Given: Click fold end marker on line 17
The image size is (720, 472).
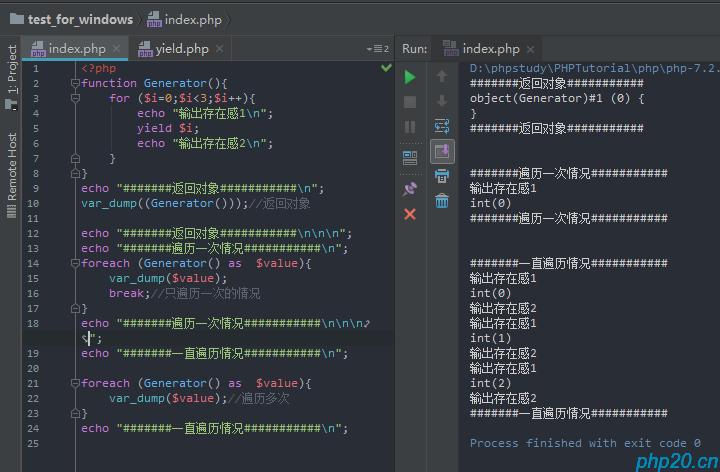Looking at the screenshot, I should tap(75, 308).
